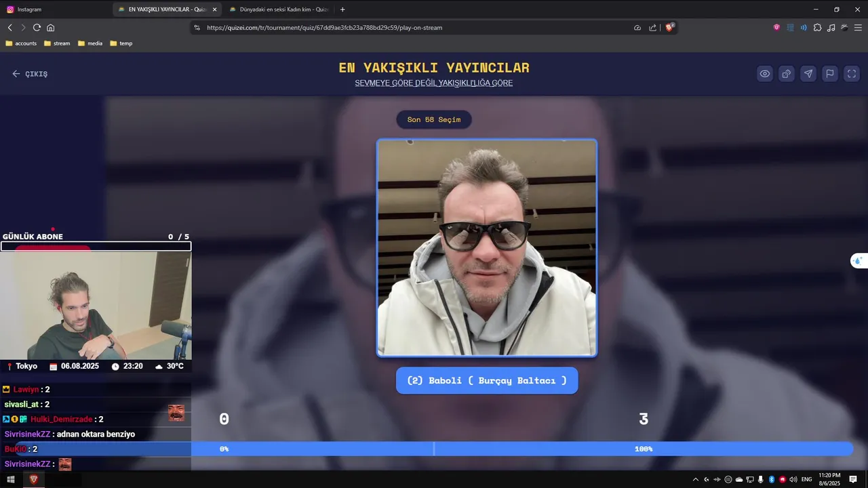Viewport: 868px width, 488px height.
Task: Click the paper plane share icon
Action: click(x=808, y=74)
